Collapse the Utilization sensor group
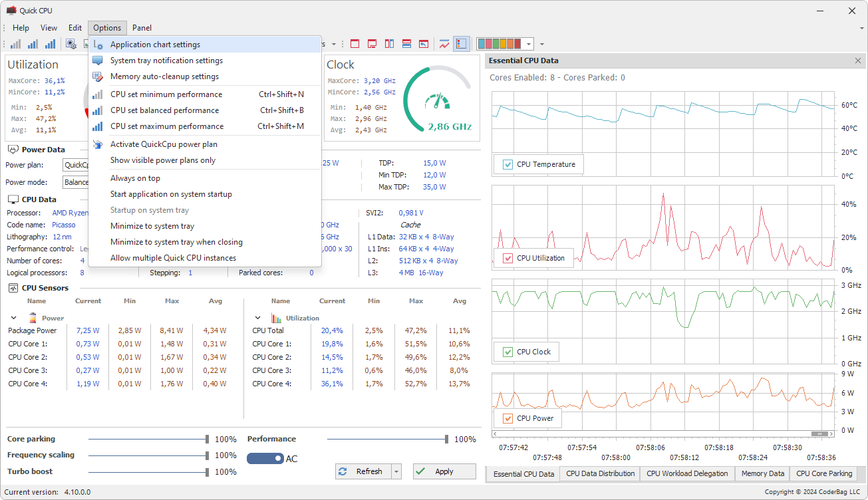The image size is (868, 500). click(x=258, y=317)
